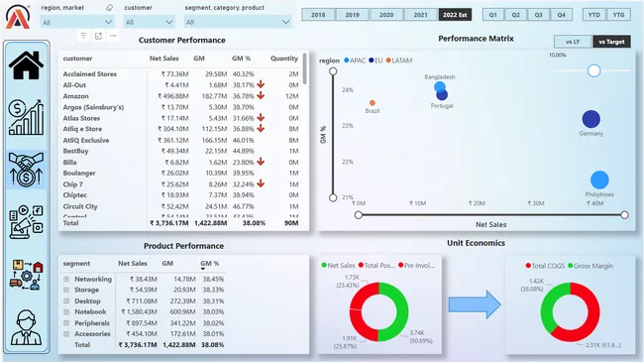This screenshot has height=362, width=644.
Task: Sort customer table by Net Sales header
Action: [x=163, y=59]
